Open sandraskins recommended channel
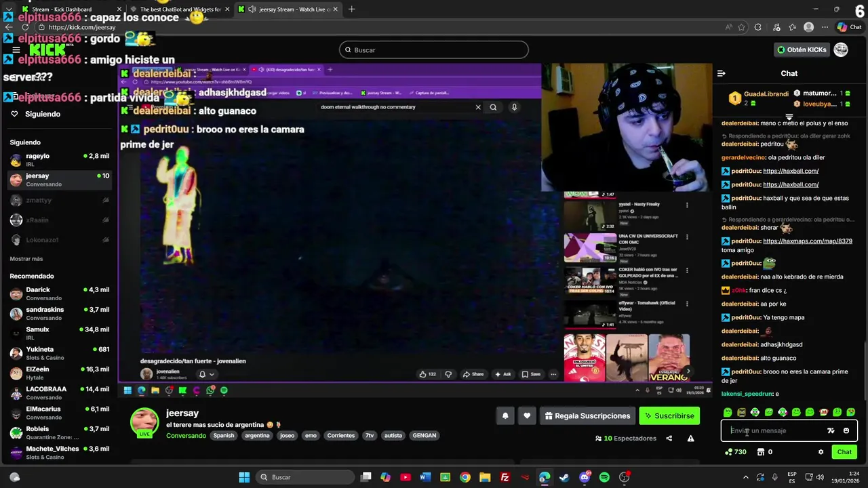The height and width of the screenshot is (488, 868). 60,313
